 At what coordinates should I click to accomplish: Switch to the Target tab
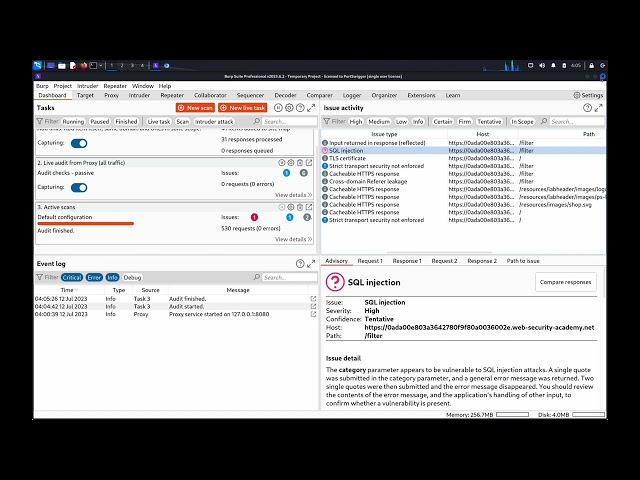pyautogui.click(x=85, y=95)
